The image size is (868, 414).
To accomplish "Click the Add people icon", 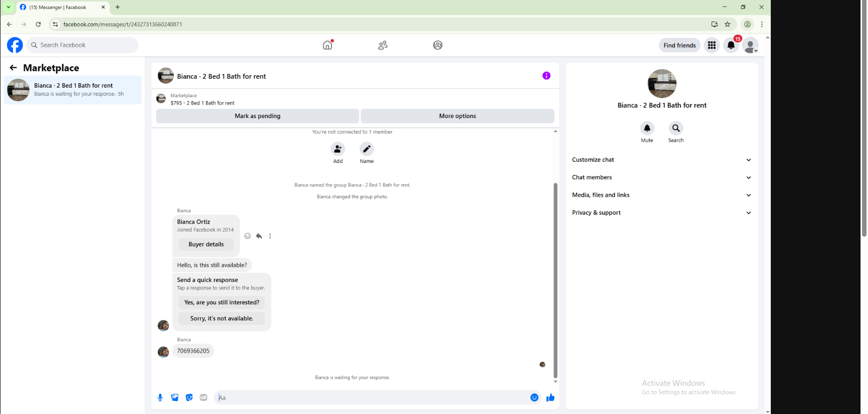I will point(338,149).
